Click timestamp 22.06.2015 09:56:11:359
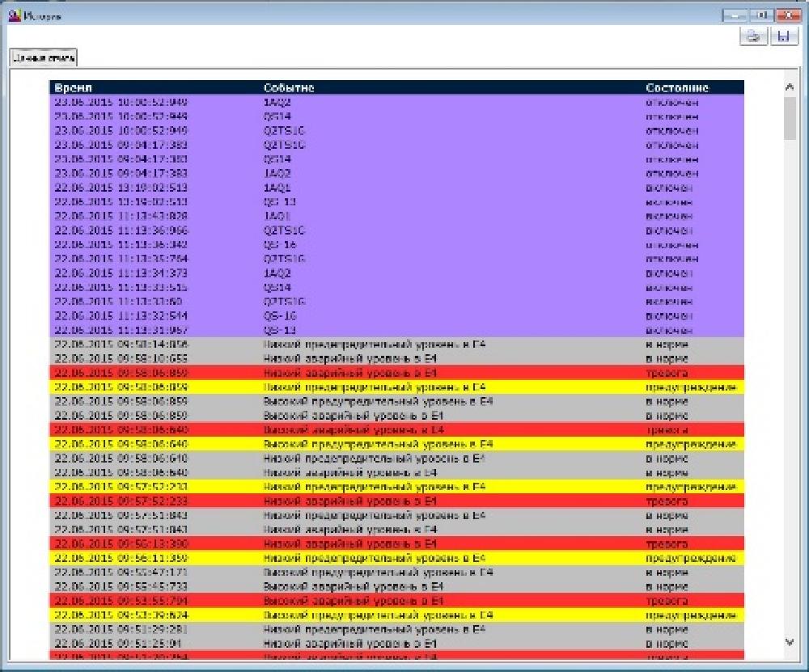Viewport: 809px width, 672px height. 121,559
